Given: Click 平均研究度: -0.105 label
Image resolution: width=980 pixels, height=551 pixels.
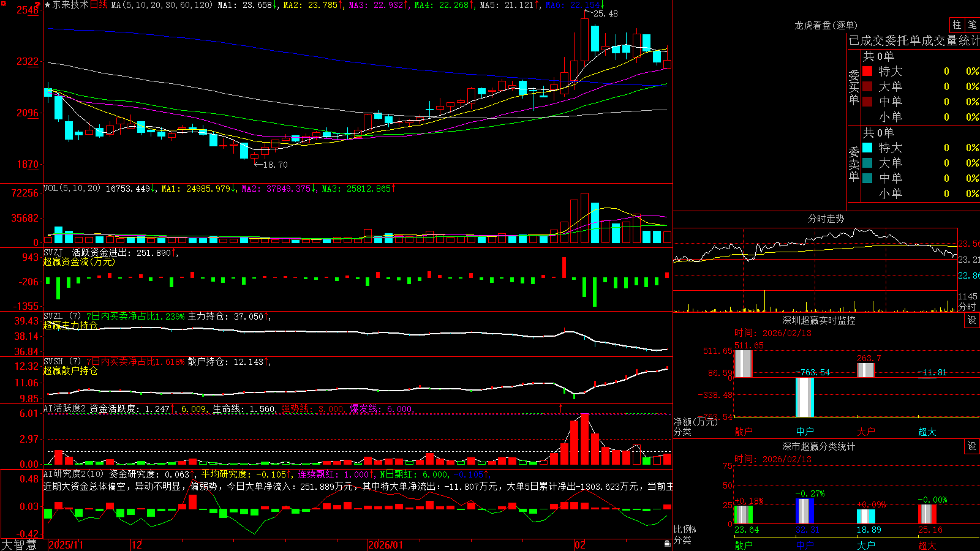Looking at the screenshot, I should pos(244,474).
